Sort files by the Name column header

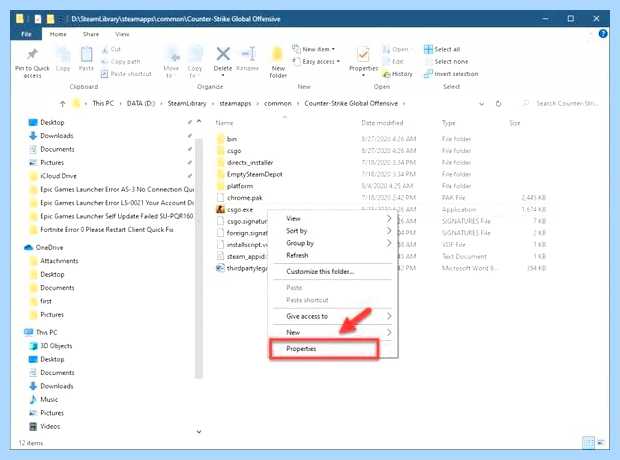(224, 123)
